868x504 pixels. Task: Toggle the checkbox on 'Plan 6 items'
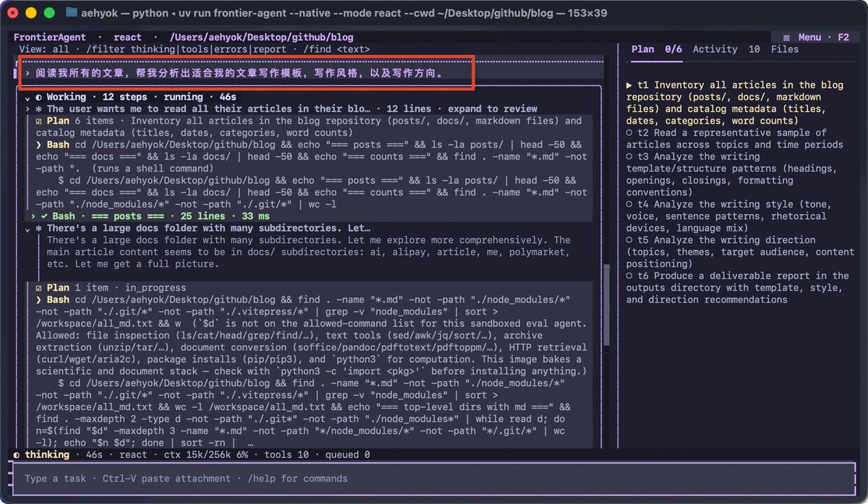(39, 121)
